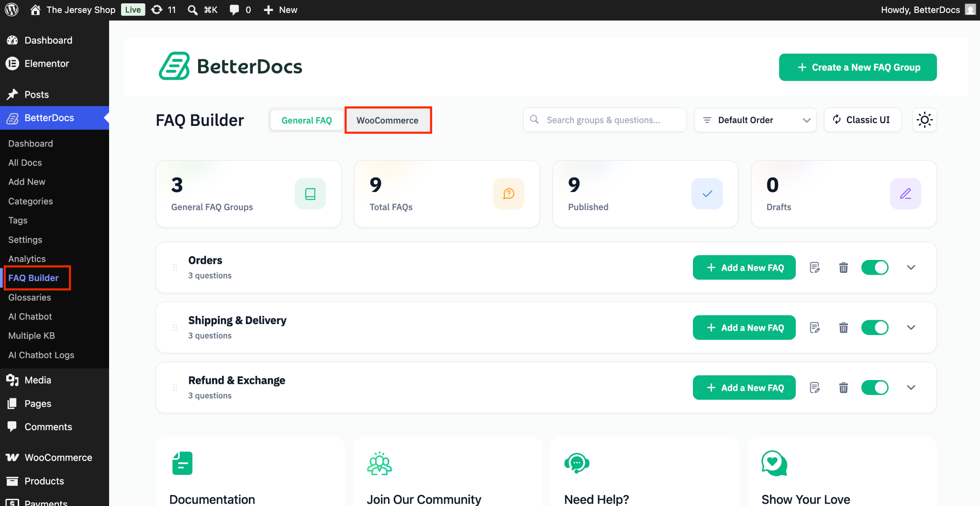Click the Drafts pencil icon
Viewport: 980px width, 506px height.
905,193
